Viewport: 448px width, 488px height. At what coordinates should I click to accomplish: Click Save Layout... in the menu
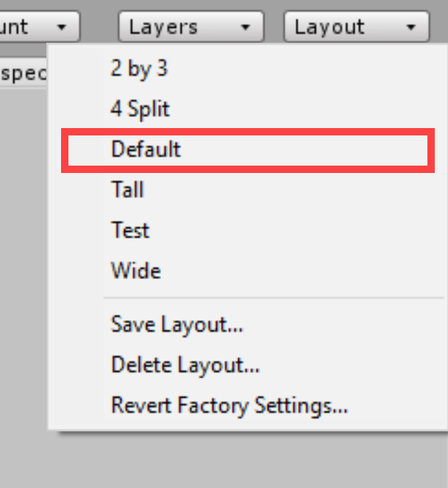point(177,324)
